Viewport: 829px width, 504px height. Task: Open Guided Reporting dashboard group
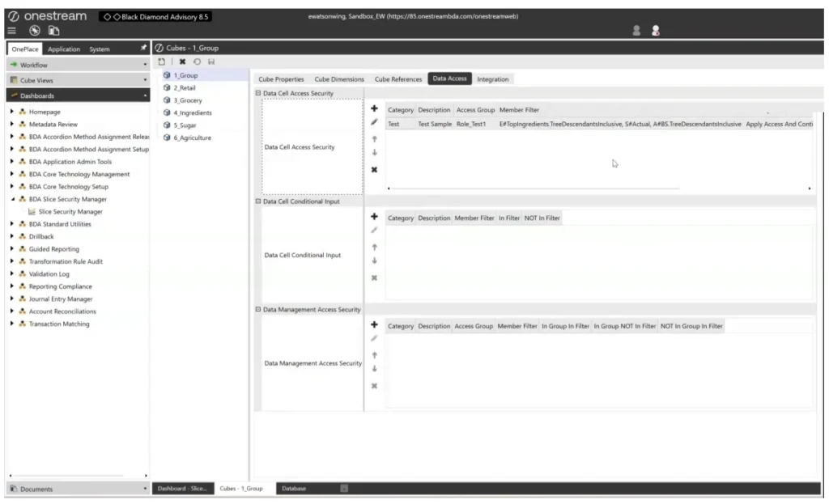tap(54, 249)
